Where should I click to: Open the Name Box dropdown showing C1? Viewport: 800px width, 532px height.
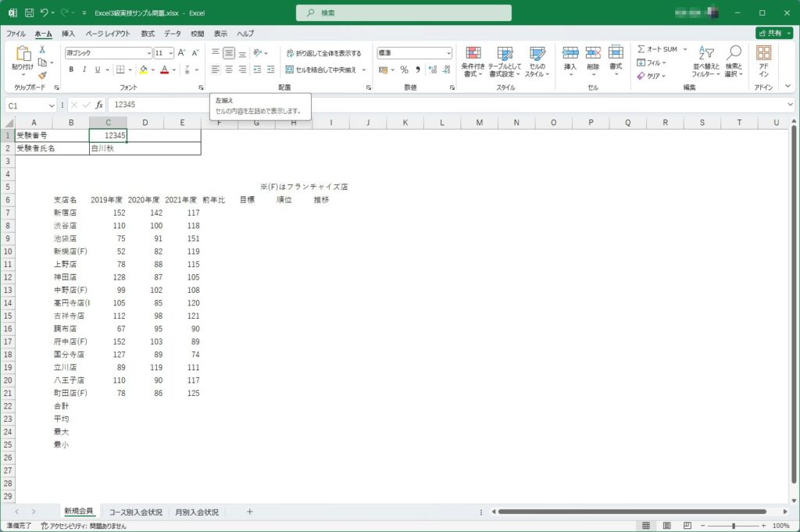tap(52, 105)
